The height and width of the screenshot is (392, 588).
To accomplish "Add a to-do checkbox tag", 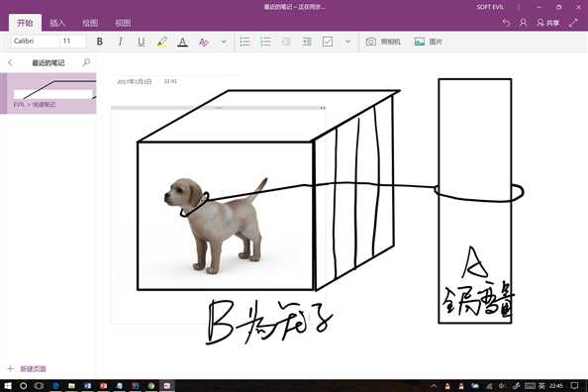I will pyautogui.click(x=328, y=42).
